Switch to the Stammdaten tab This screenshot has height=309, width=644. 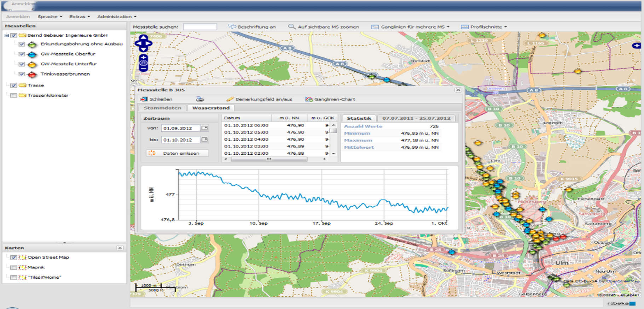tap(162, 108)
